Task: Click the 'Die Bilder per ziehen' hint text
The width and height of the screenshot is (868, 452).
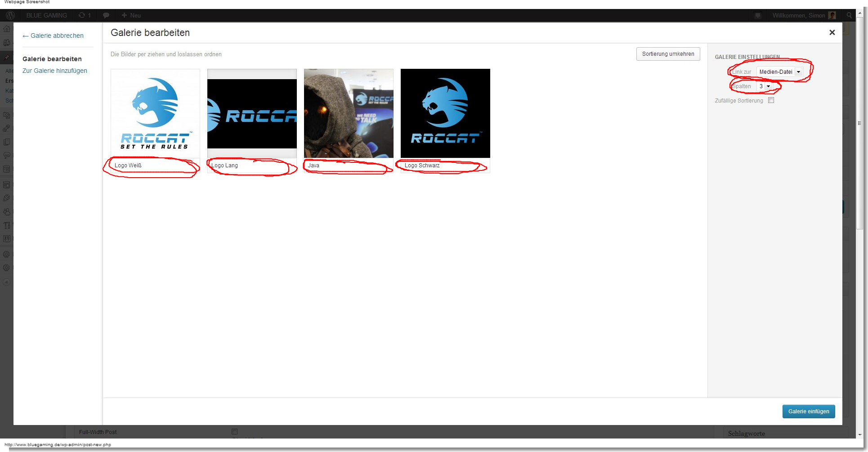Action: coord(166,54)
